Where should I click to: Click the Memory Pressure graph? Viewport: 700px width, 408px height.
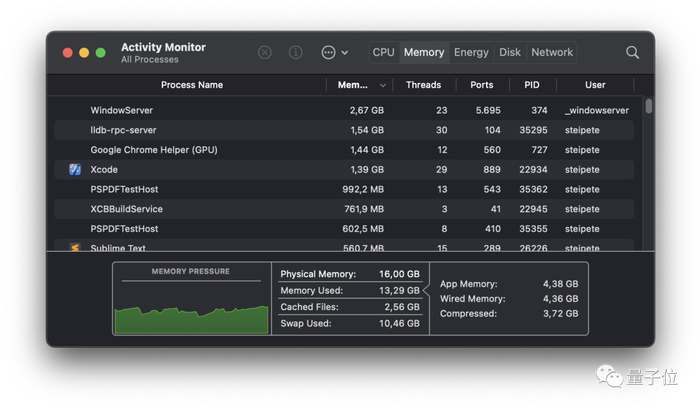point(191,305)
